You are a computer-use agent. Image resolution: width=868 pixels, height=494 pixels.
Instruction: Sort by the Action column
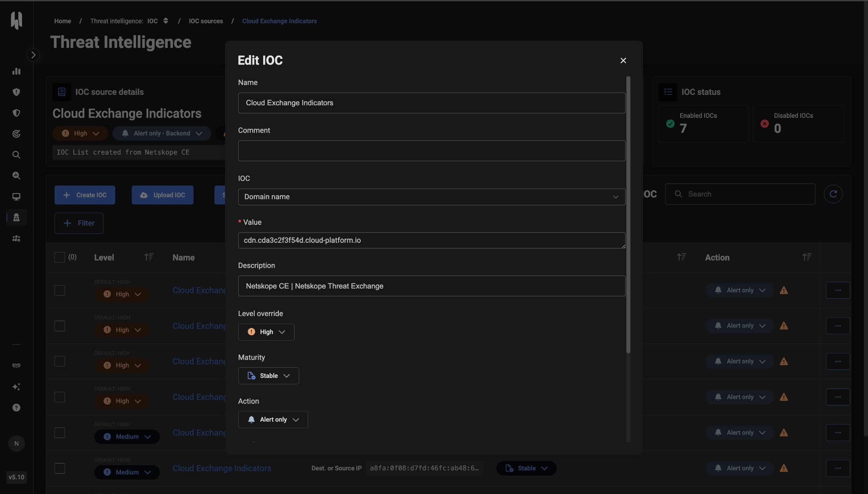pos(807,257)
